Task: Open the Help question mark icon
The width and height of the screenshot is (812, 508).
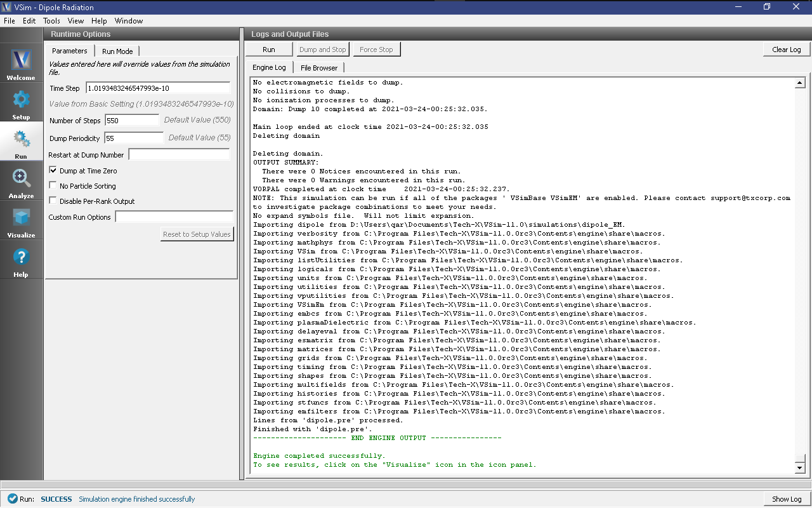Action: pyautogui.click(x=21, y=258)
